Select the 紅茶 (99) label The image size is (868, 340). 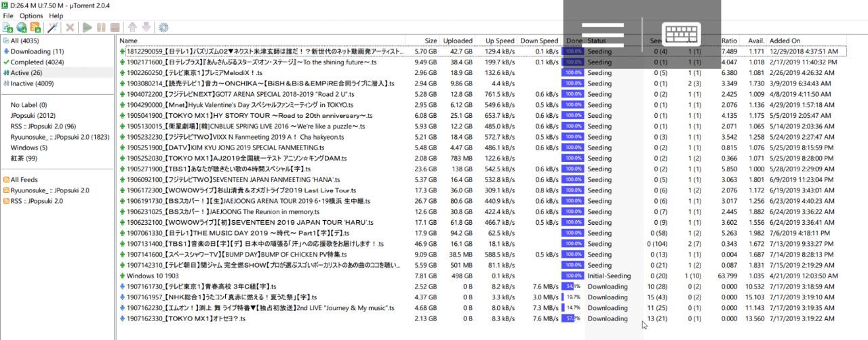pyautogui.click(x=24, y=158)
